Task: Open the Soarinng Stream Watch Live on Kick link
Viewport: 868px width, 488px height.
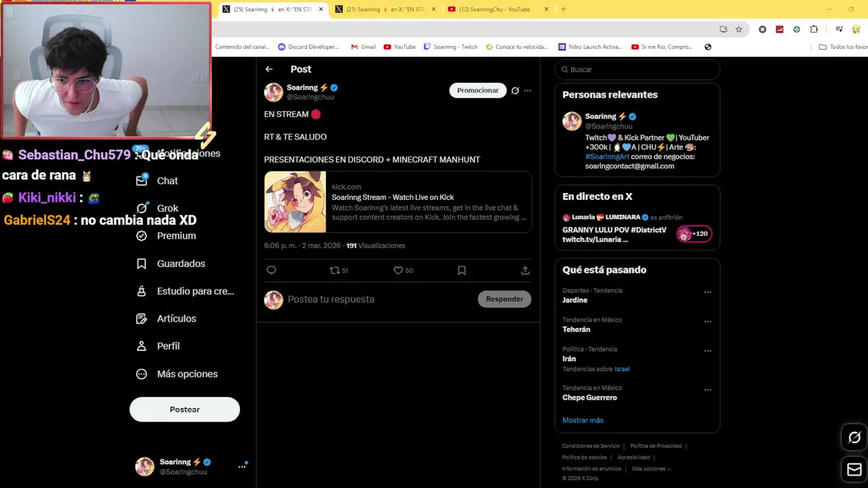Action: point(393,197)
